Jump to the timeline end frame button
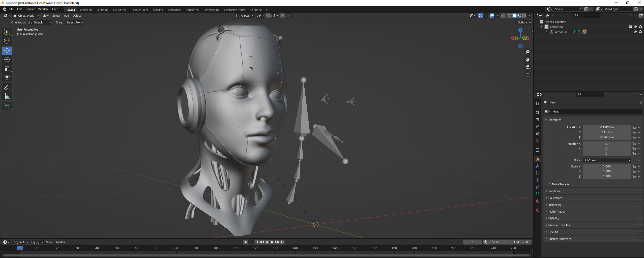This screenshot has height=258, width=644. pyautogui.click(x=282, y=242)
